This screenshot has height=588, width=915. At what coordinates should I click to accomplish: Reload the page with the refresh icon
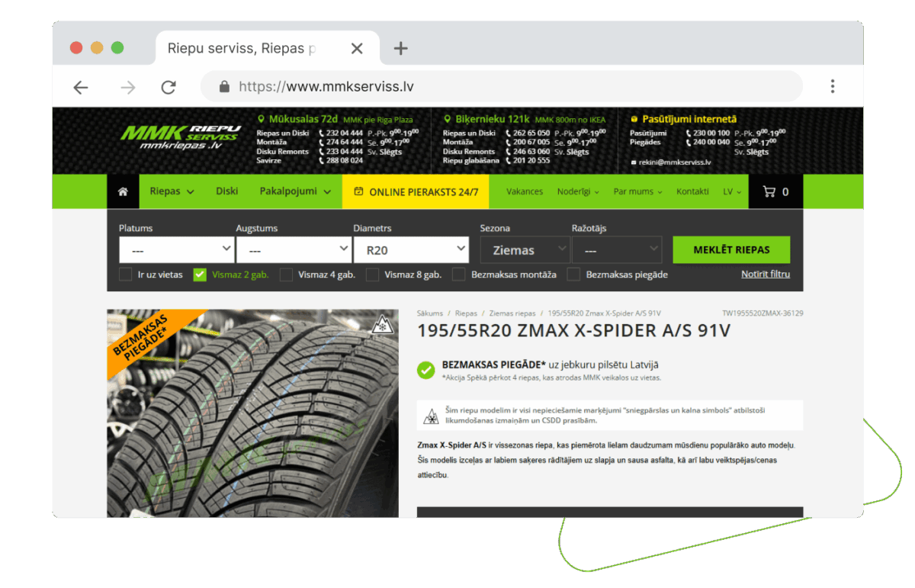click(169, 87)
